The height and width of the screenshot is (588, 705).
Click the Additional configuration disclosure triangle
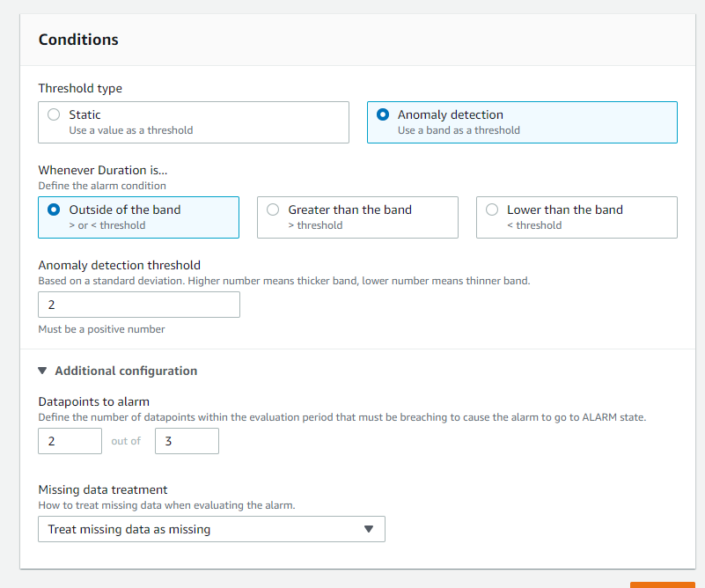point(46,371)
